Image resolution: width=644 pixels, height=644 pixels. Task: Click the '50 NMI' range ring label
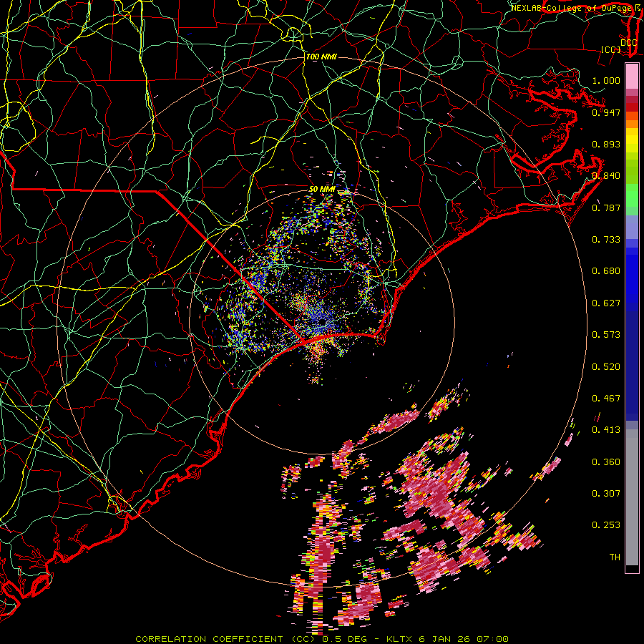[x=322, y=190]
